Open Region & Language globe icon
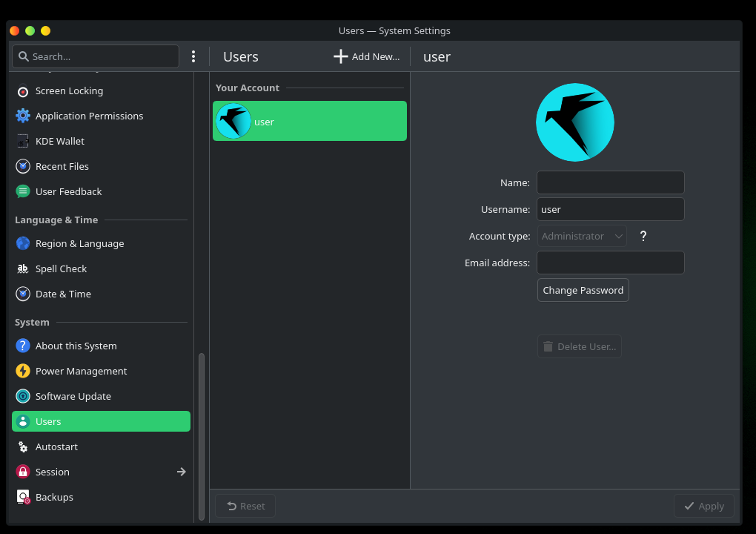The height and width of the screenshot is (534, 756). [x=23, y=244]
